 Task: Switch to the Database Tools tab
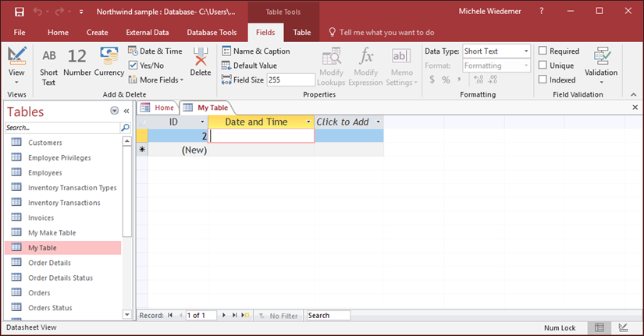coord(212,33)
